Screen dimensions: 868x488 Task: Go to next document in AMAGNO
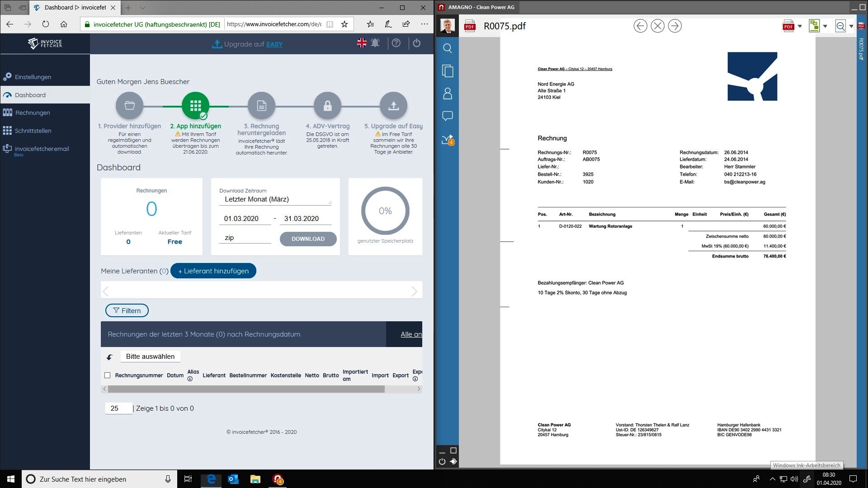(x=675, y=26)
